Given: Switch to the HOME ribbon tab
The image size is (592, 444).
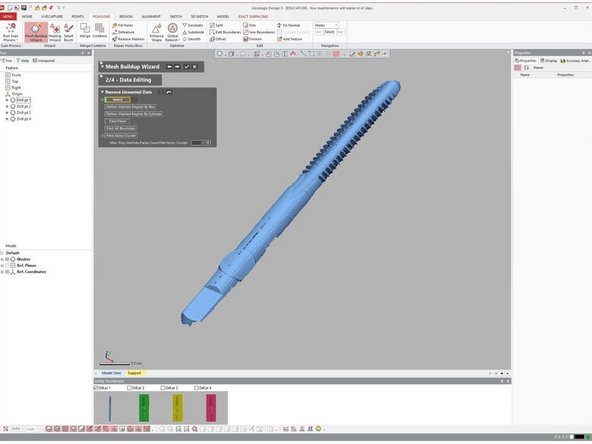Looking at the screenshot, I should pos(27,16).
